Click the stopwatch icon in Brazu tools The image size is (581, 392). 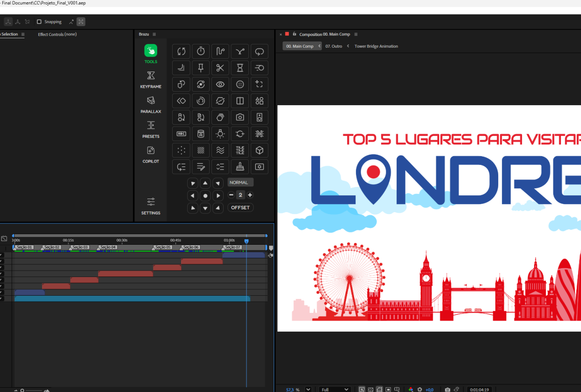201,51
